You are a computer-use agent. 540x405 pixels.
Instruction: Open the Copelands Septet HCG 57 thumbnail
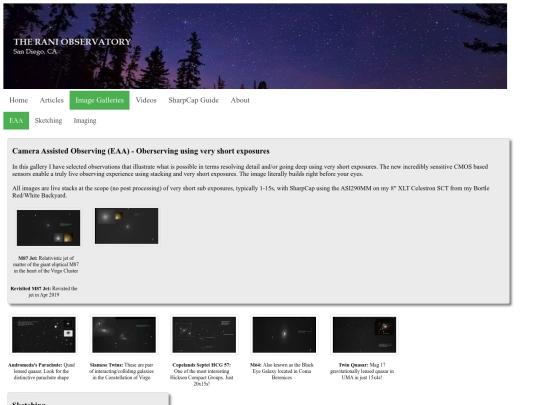click(204, 335)
